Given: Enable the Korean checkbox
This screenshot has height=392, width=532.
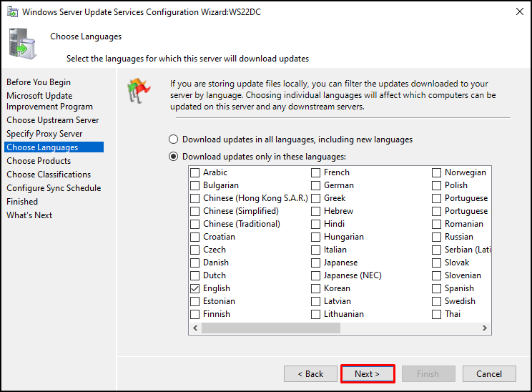Looking at the screenshot, I should coord(315,289).
